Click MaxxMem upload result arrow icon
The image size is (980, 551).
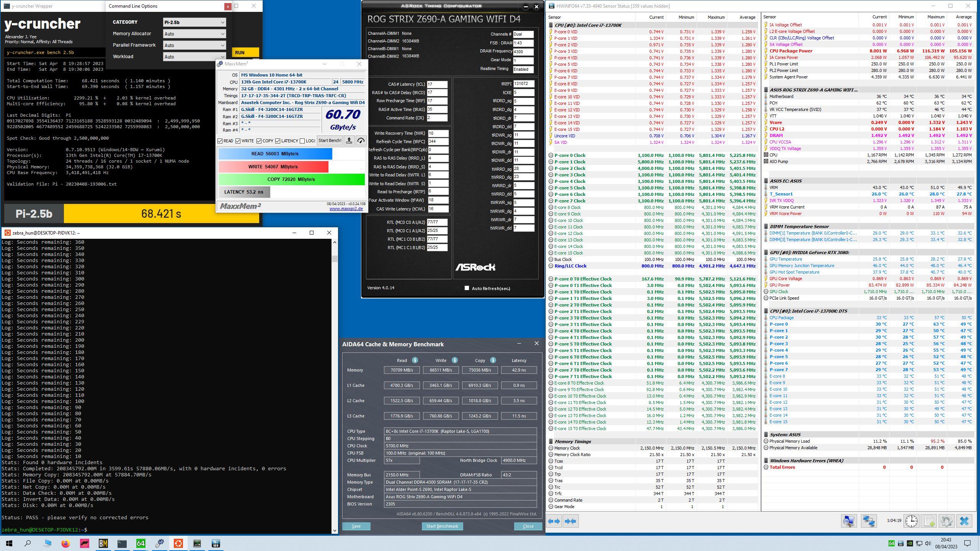coord(349,140)
